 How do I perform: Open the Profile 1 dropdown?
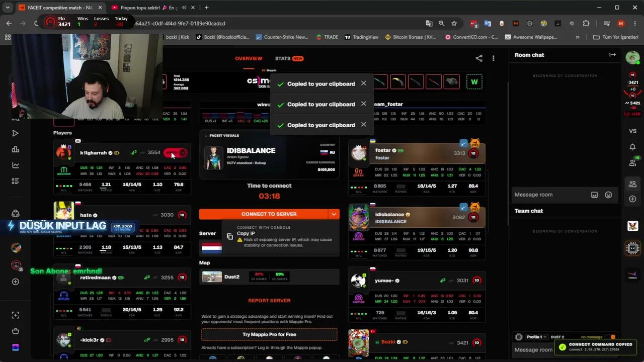(536, 337)
